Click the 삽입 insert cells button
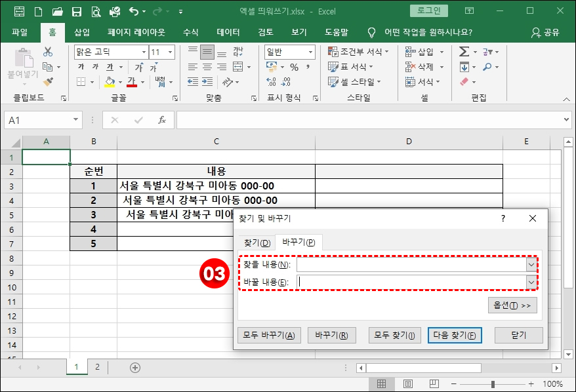Image resolution: width=576 pixels, height=392 pixels. [419, 52]
